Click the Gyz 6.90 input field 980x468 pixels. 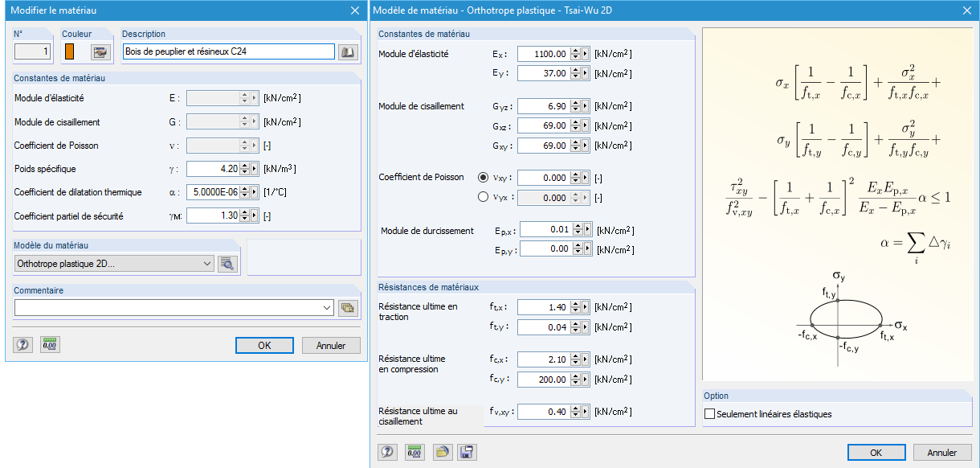544,106
